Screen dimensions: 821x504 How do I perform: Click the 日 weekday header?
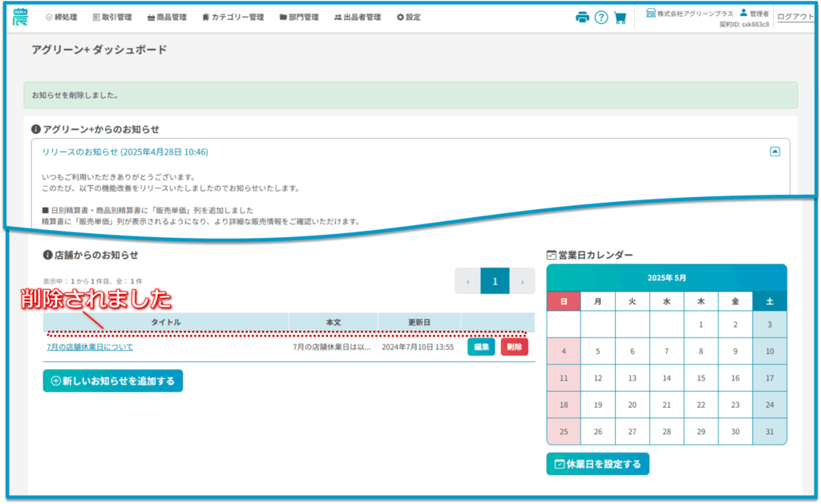(x=564, y=301)
